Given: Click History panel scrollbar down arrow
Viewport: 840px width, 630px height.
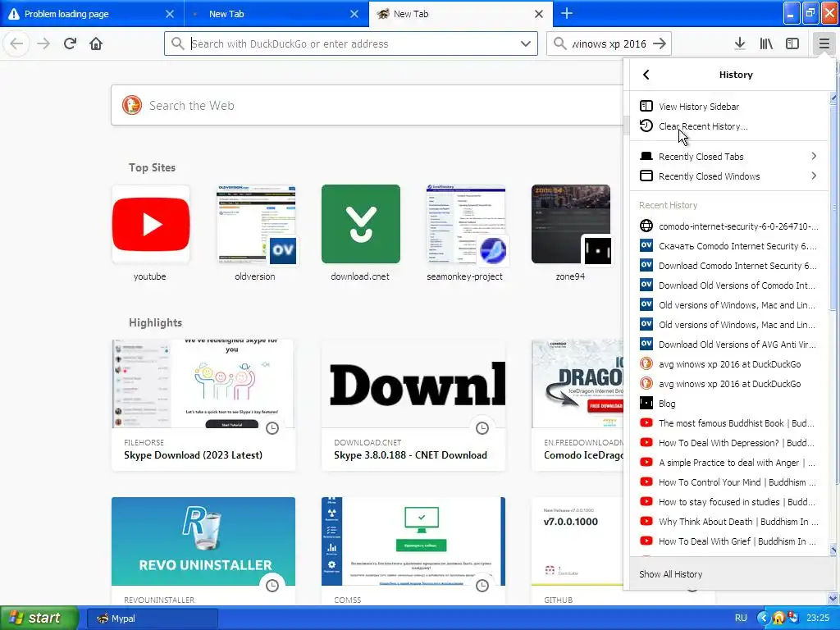Looking at the screenshot, I should pyautogui.click(x=833, y=550).
